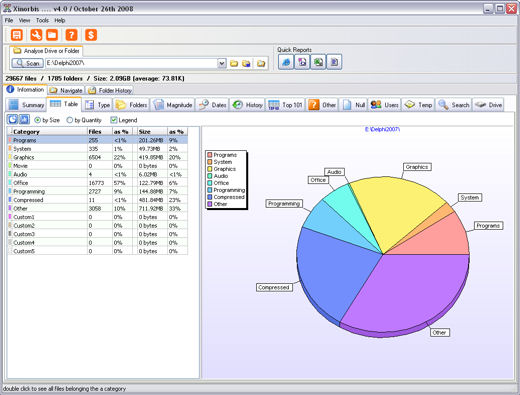Viewport: 520px width, 395px height.
Task: Click the folder icon with blue overlay beside the path box
Action: coord(246,63)
